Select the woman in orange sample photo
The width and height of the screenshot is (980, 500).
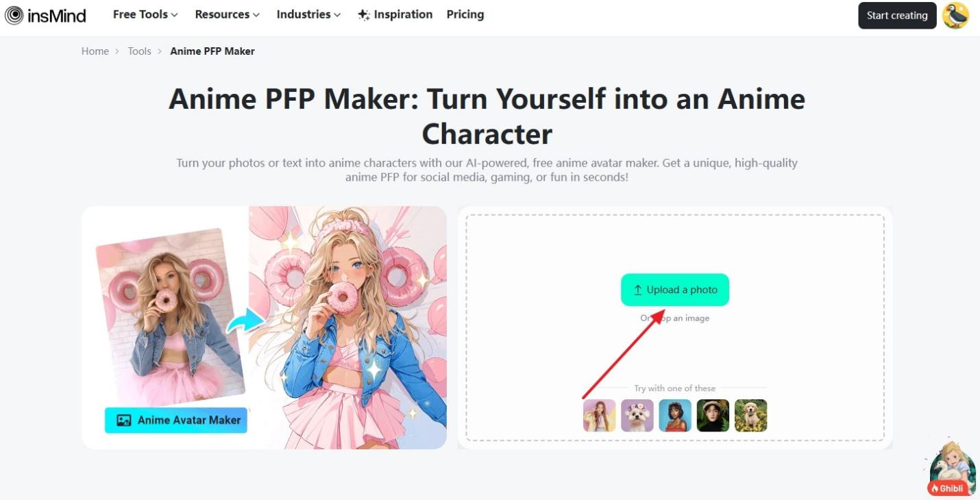(x=675, y=416)
